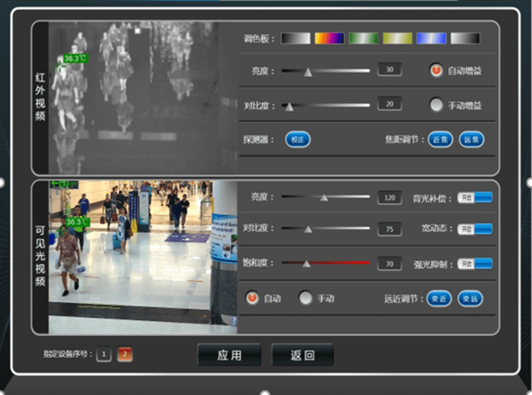Click the red 饱和度 saturation slider
Image resolution: width=532 pixels, height=395 pixels.
326,263
